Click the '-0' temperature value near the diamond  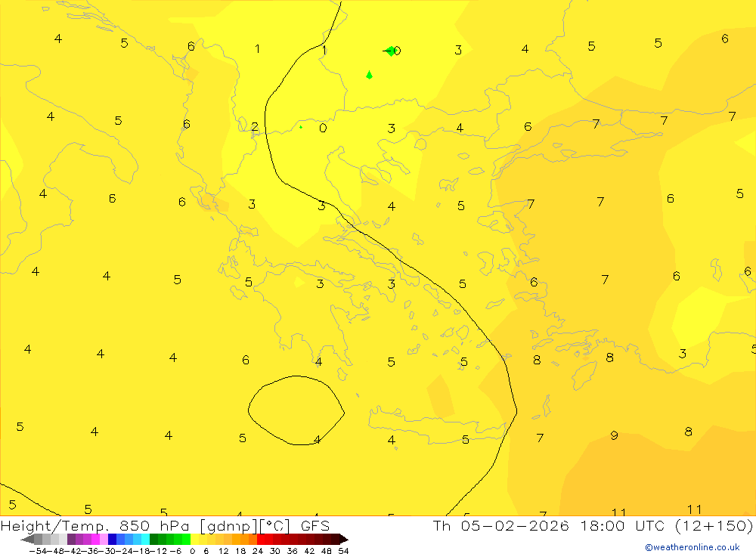[x=392, y=51]
